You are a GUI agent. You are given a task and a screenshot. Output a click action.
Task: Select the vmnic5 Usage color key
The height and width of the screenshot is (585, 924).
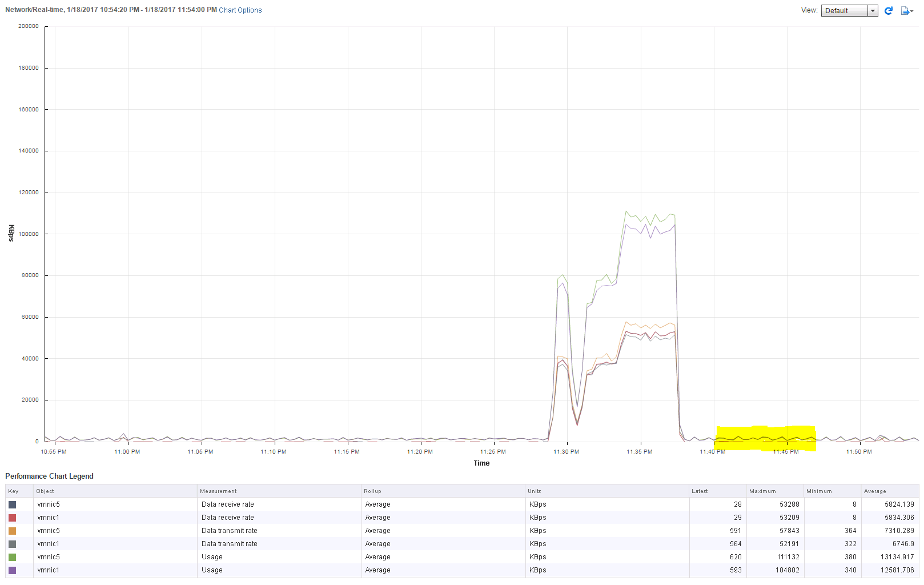(x=12, y=557)
